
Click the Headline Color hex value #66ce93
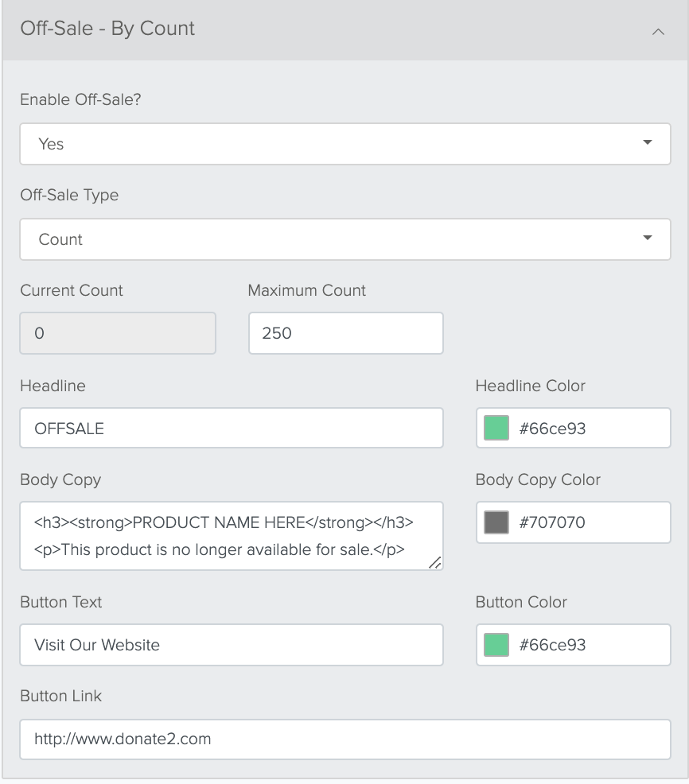coord(552,429)
